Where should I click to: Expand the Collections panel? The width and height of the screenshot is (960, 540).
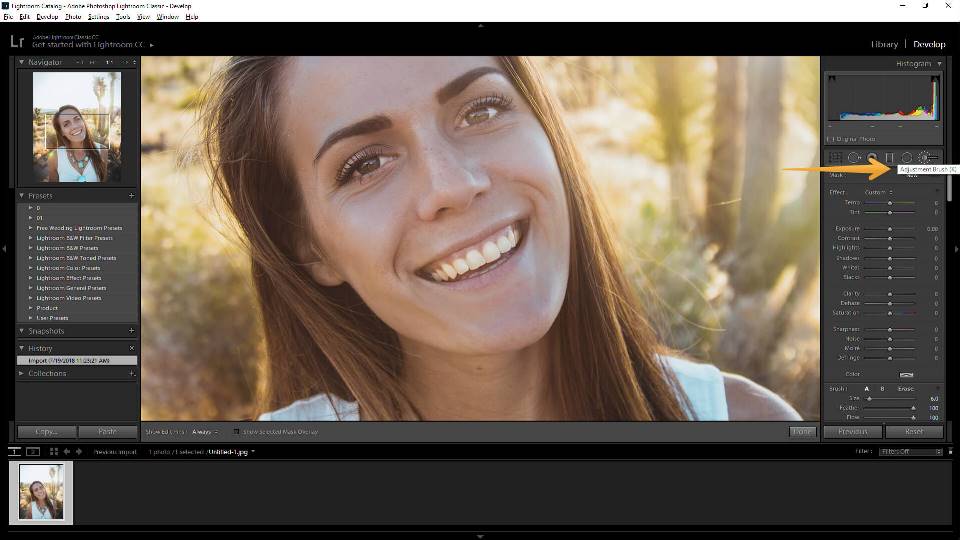[x=23, y=374]
